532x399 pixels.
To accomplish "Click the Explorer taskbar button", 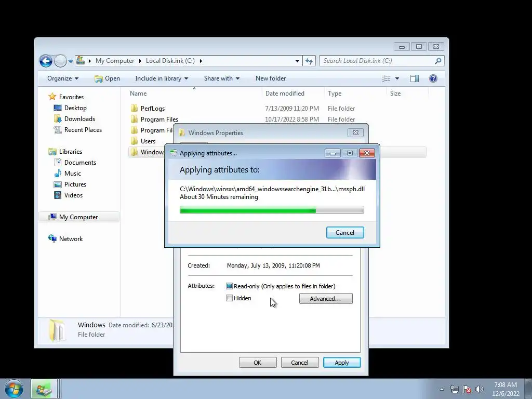I will [44, 389].
